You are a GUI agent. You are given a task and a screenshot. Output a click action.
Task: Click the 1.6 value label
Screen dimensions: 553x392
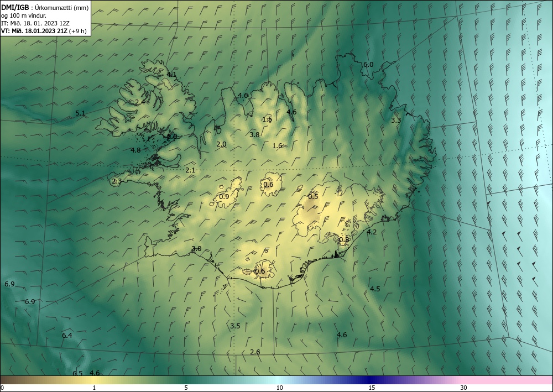coord(277,145)
